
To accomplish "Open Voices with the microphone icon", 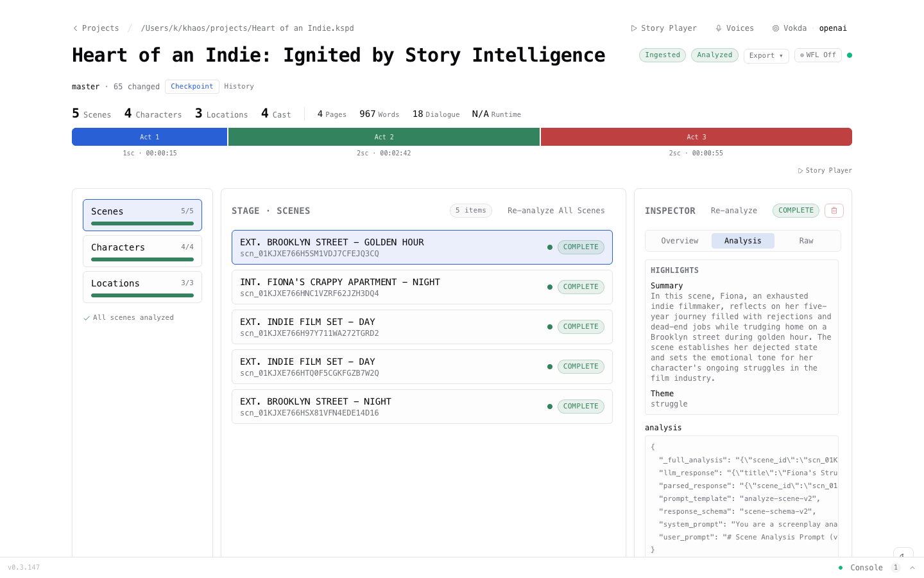I will click(718, 28).
